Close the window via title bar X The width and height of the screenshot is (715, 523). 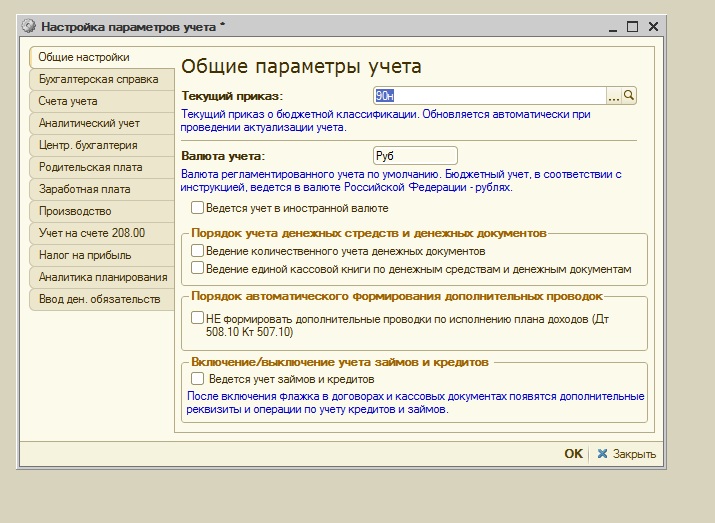coord(653,26)
